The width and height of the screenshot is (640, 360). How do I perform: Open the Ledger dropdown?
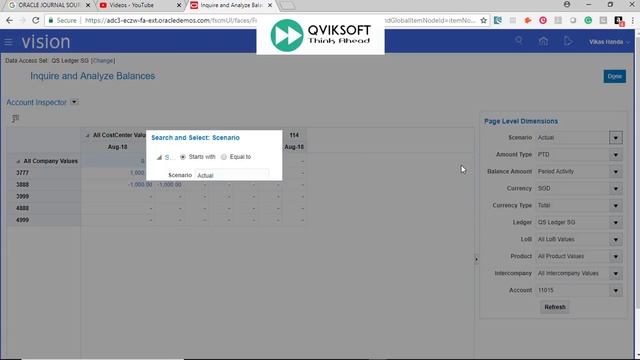tap(616, 222)
